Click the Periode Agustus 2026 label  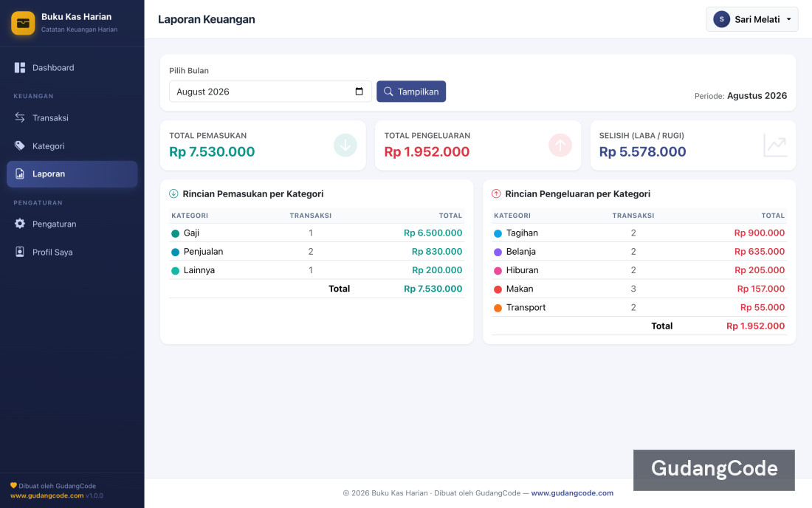tap(740, 96)
